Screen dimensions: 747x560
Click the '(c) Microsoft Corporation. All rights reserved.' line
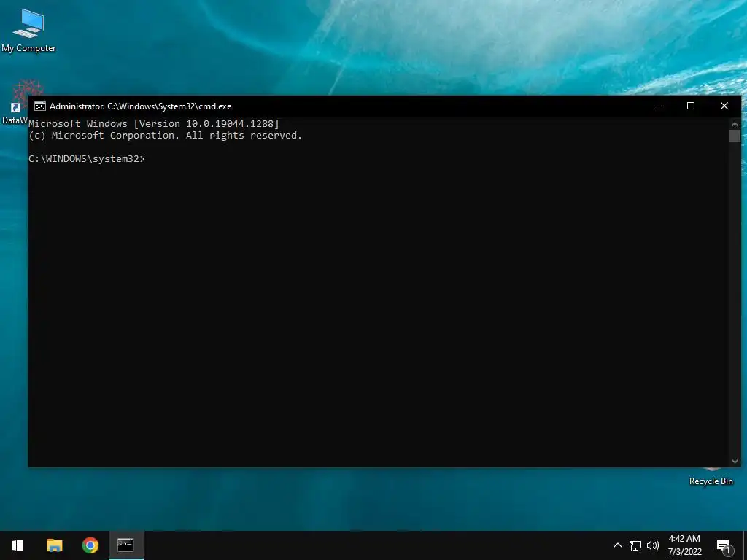click(x=166, y=135)
